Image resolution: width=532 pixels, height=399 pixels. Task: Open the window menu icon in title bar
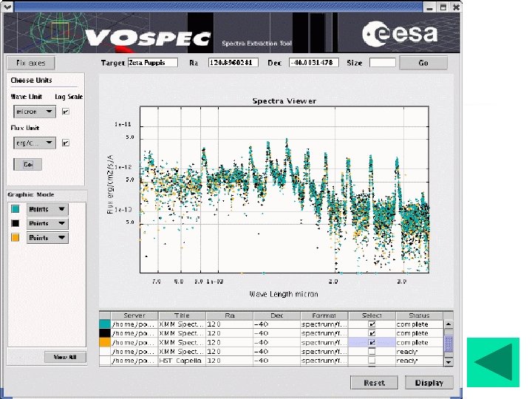click(x=7, y=7)
